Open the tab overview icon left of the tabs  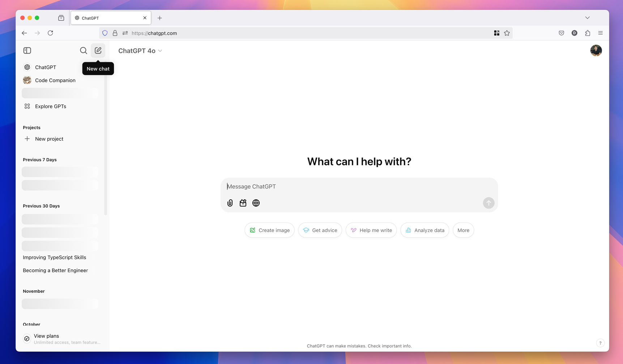[x=61, y=18]
